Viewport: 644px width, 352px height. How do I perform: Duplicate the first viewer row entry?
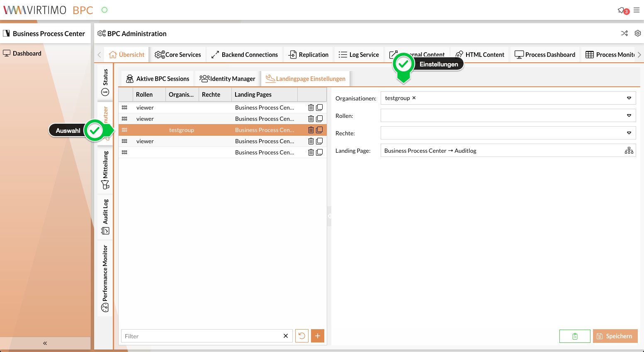(x=319, y=108)
